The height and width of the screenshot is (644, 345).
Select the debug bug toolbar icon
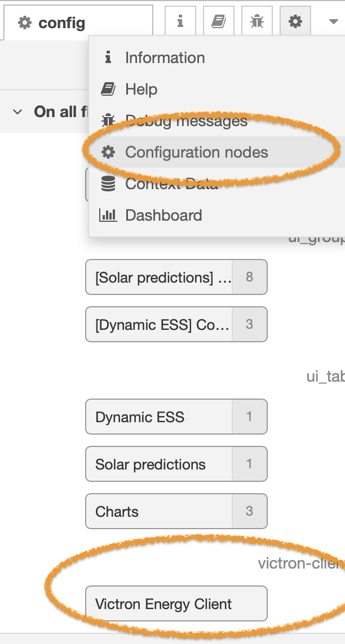(256, 20)
